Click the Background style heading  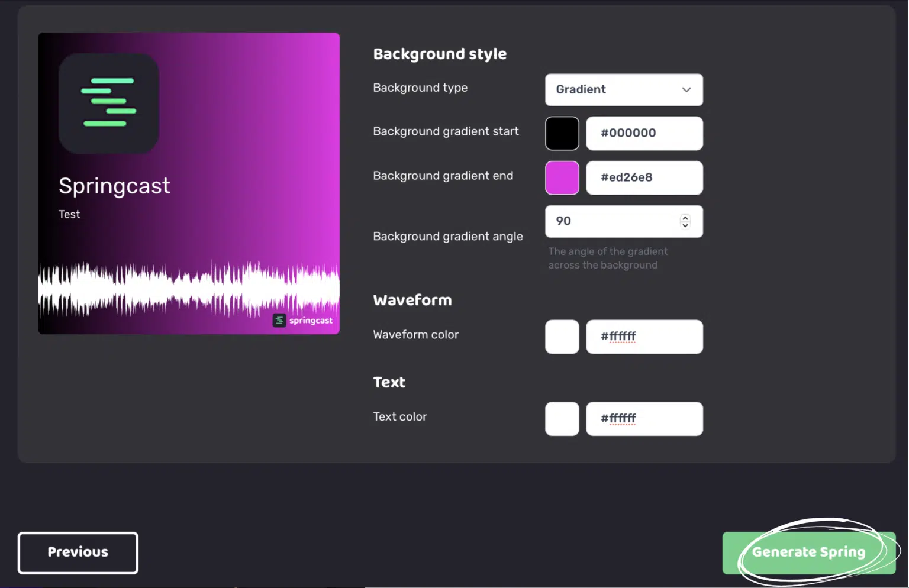pyautogui.click(x=440, y=54)
